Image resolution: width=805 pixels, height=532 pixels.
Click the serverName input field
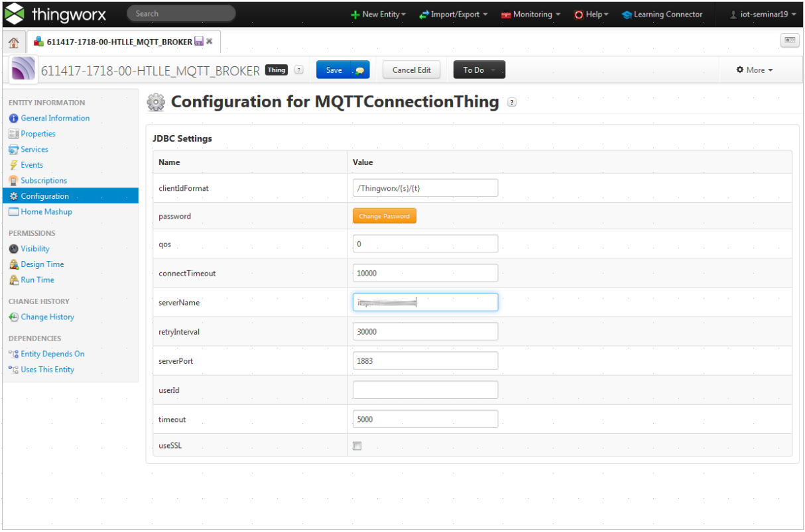coord(425,302)
